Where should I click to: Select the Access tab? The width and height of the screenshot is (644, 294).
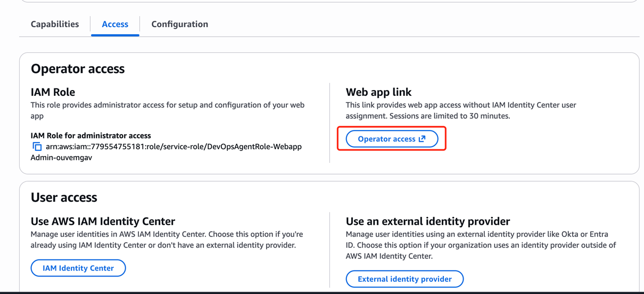coord(115,24)
